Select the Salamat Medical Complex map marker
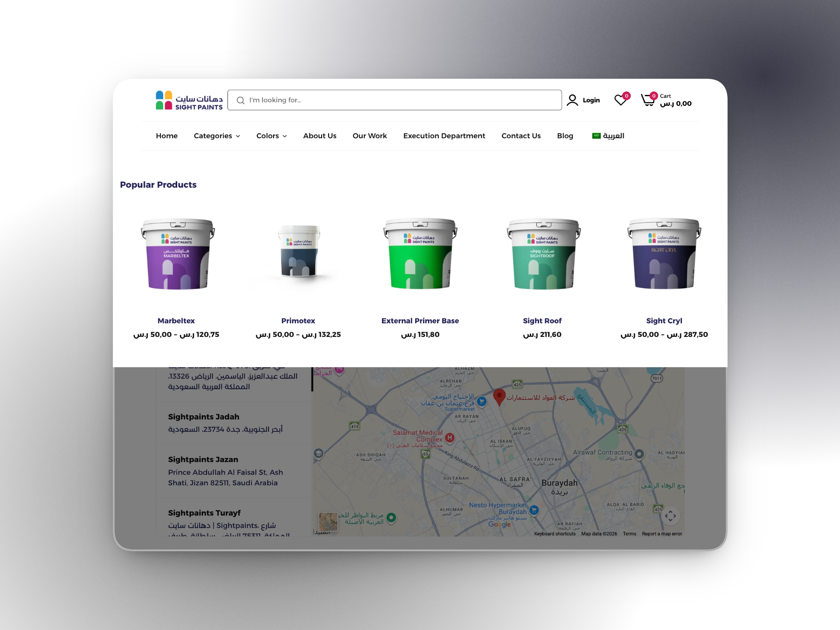Screen dimensions: 840x630 click(450, 437)
